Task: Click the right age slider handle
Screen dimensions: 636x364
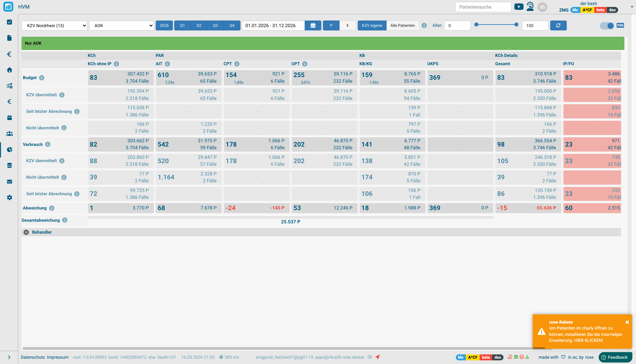Action: (516, 24)
